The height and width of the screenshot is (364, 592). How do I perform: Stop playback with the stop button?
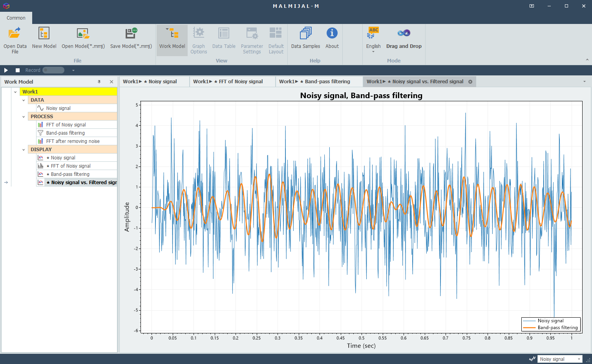(x=18, y=70)
